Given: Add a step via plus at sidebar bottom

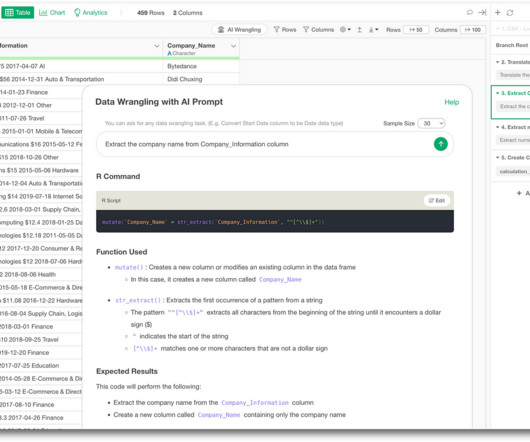Looking at the screenshot, I should (519, 193).
